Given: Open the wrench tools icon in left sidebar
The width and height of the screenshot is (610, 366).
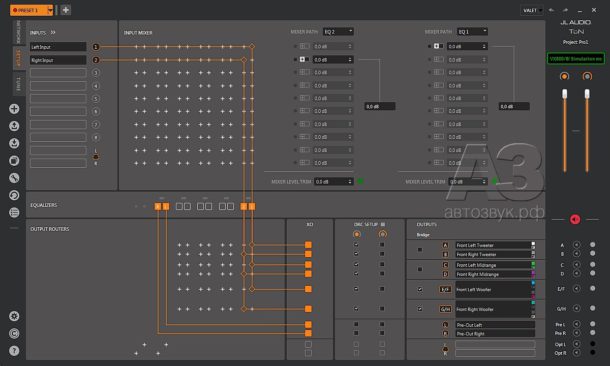Looking at the screenshot, I should tap(14, 178).
